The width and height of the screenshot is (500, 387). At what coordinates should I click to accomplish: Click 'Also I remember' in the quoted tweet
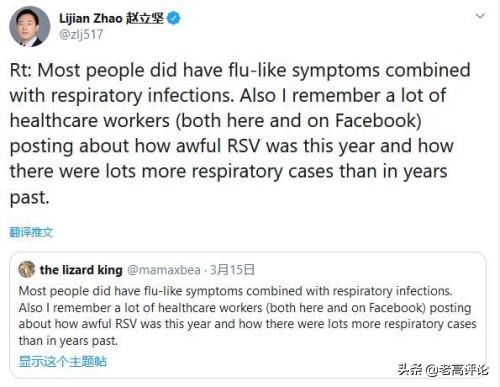pos(65,308)
